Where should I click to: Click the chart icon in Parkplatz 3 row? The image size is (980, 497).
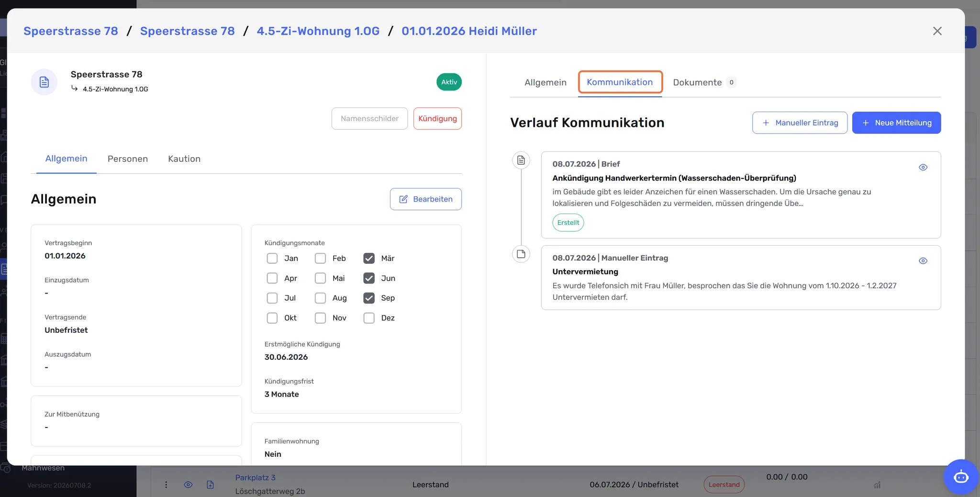pos(877,485)
